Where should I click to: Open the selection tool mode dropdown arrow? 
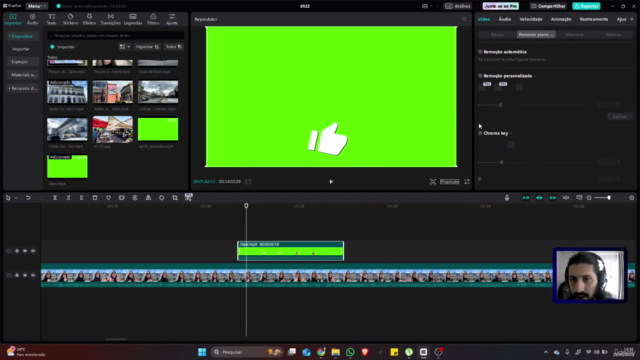pyautogui.click(x=16, y=198)
